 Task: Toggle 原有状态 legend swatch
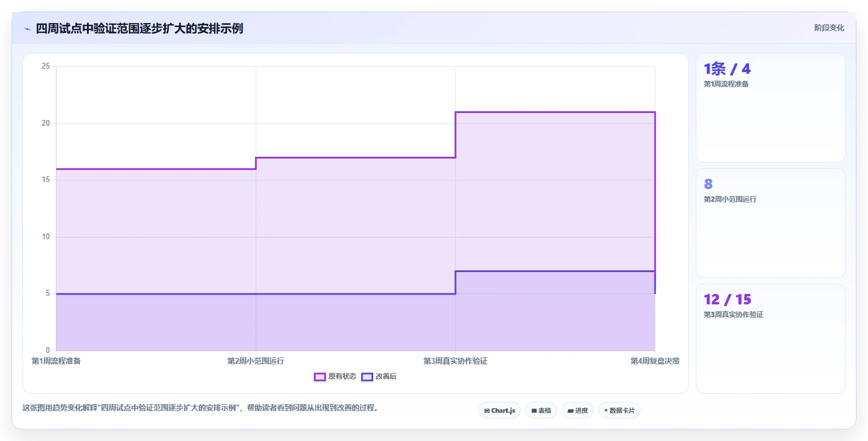point(320,376)
